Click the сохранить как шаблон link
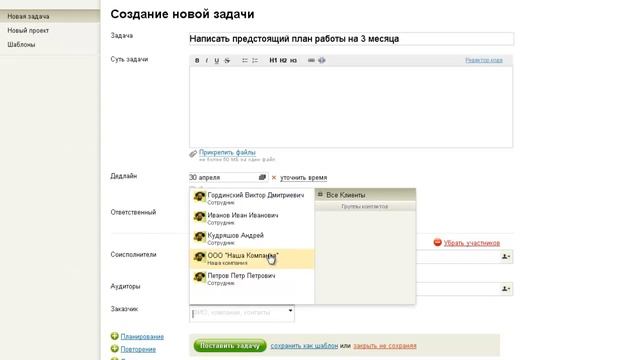The height and width of the screenshot is (360, 640). coord(304,346)
